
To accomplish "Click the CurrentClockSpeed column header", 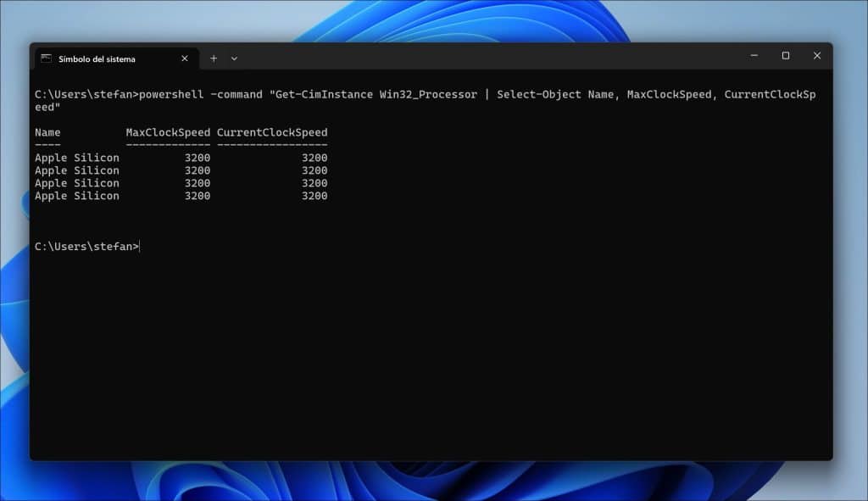I will point(272,132).
